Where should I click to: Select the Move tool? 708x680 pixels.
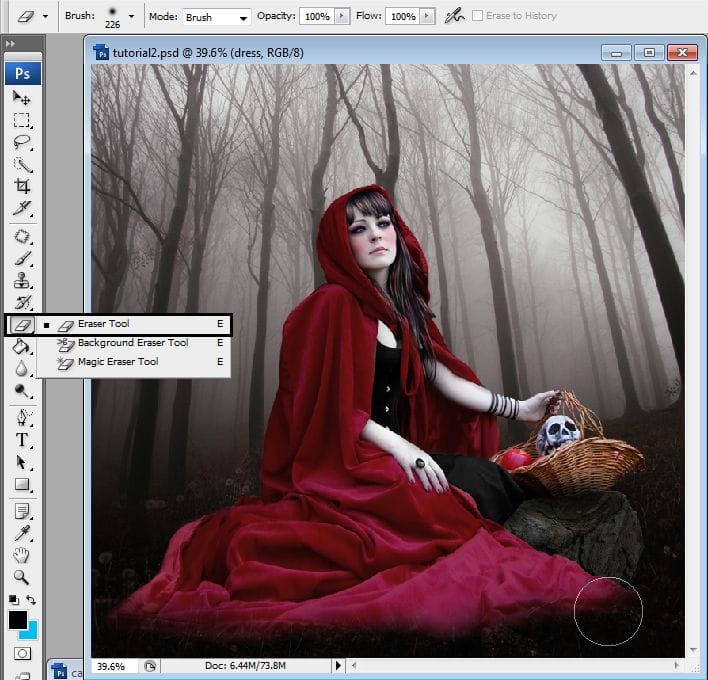tap(21, 98)
